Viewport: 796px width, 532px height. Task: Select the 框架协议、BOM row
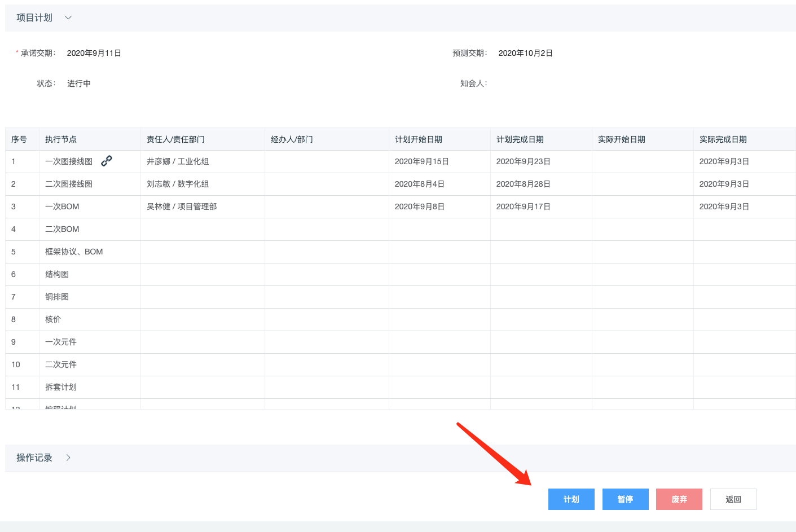pyautogui.click(x=74, y=252)
